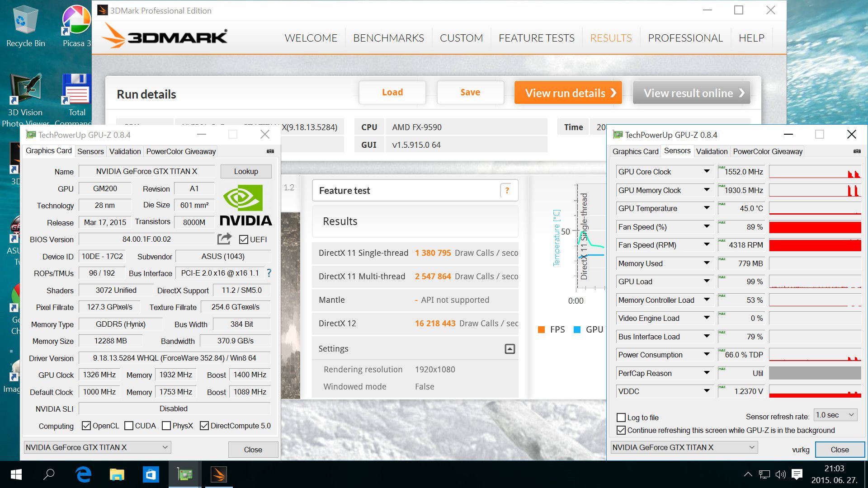
Task: Click the NVIDIA logo in GPU-Z
Action: (245, 205)
